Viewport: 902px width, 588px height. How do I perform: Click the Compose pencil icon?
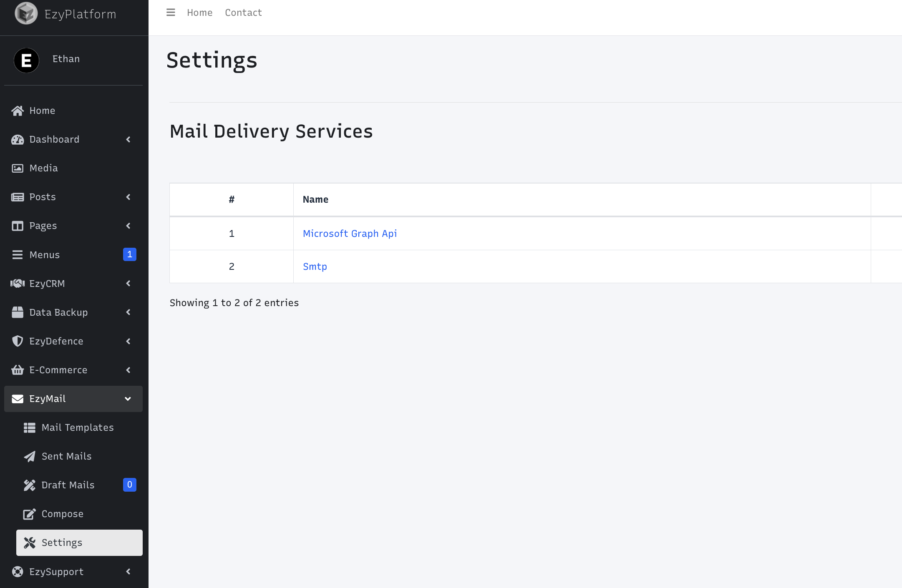[x=29, y=514]
